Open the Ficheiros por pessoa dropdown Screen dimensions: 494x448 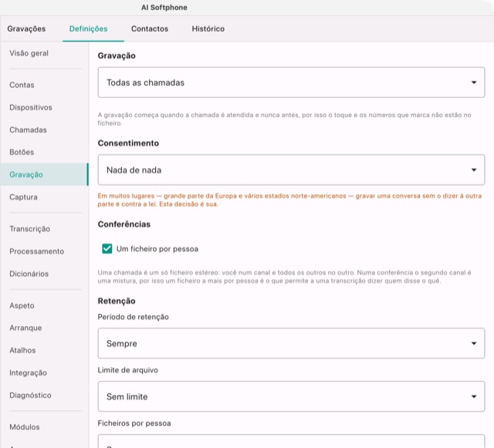[x=291, y=441]
